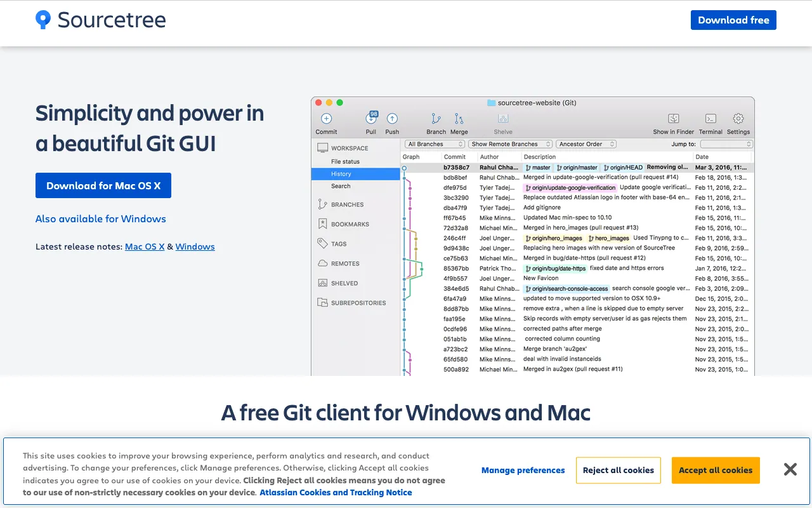Image resolution: width=812 pixels, height=508 pixels.
Task: Change sorting via Ancestor Order dropdown
Action: (x=586, y=144)
